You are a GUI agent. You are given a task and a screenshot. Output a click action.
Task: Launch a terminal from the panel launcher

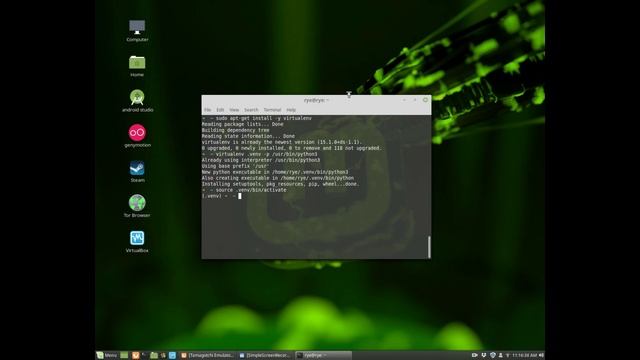[x=144, y=355]
